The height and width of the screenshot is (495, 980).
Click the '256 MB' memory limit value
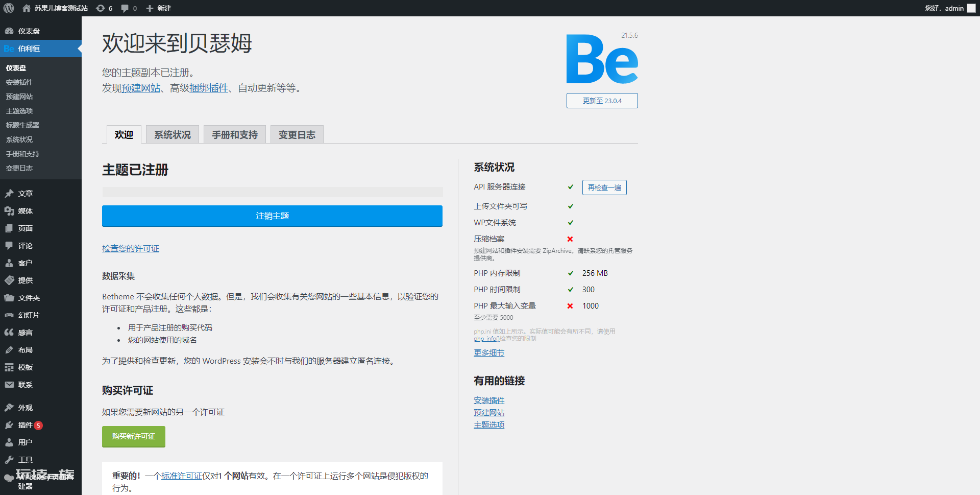click(595, 273)
